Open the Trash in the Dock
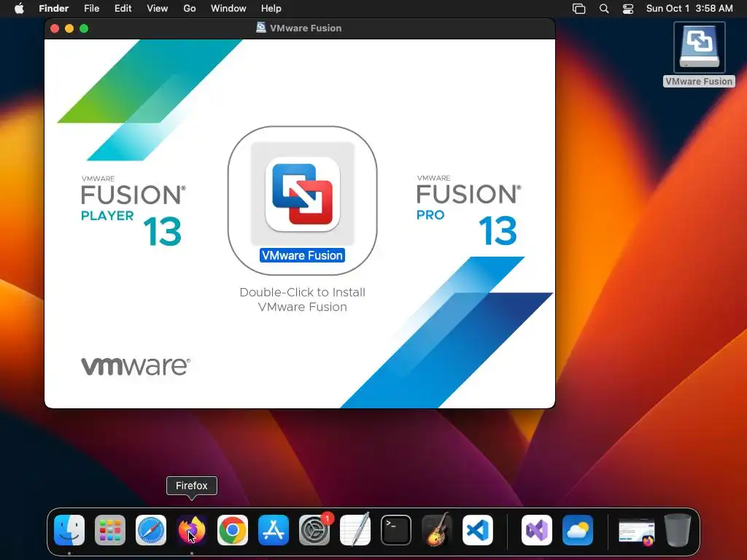Image resolution: width=747 pixels, height=560 pixels. point(678,530)
